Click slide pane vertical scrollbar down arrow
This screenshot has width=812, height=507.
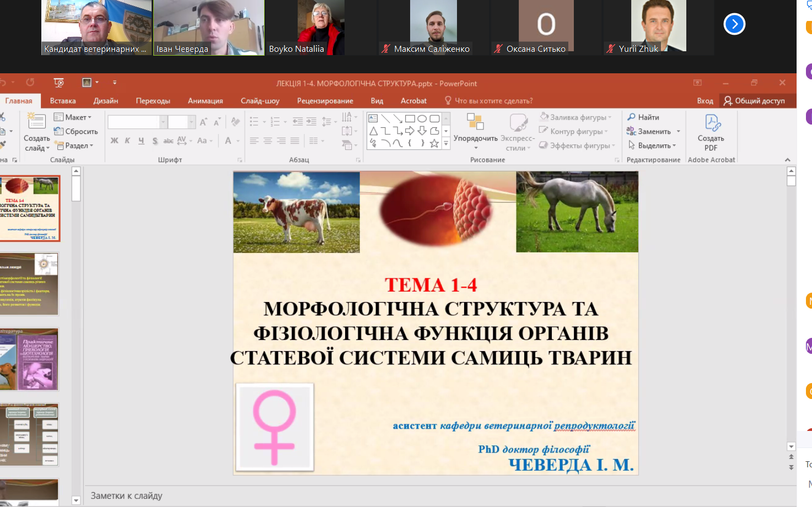click(792, 446)
